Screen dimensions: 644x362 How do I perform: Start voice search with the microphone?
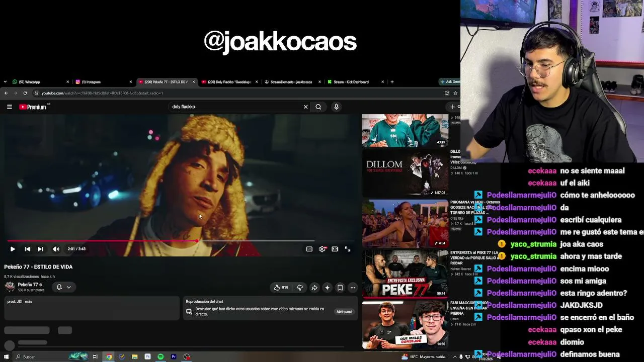337,107
